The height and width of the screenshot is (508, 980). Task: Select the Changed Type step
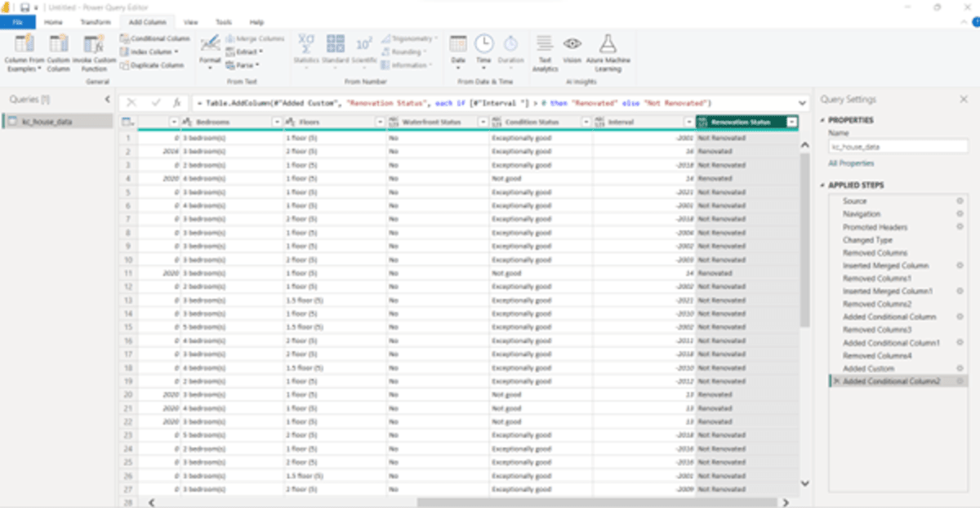[867, 240]
